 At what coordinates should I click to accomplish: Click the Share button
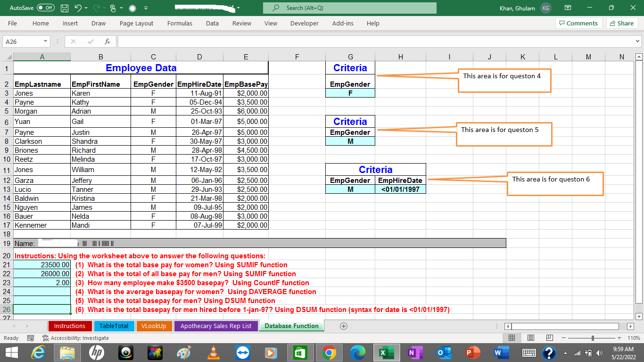point(622,23)
